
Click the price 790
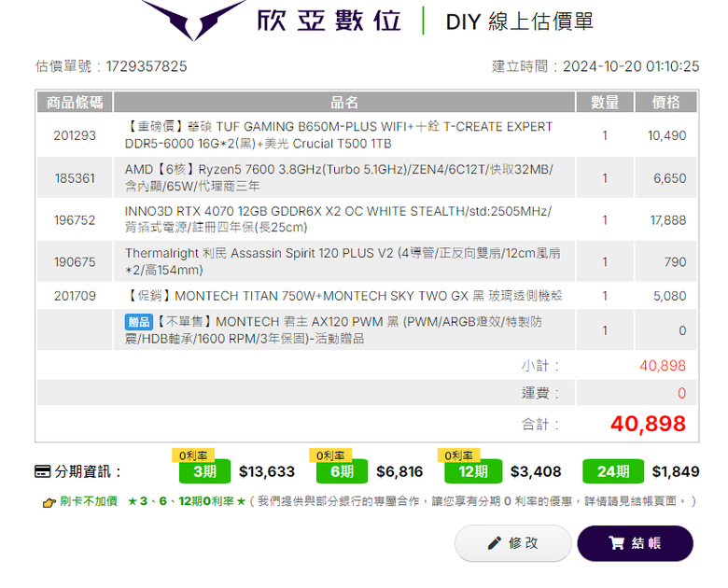click(675, 262)
